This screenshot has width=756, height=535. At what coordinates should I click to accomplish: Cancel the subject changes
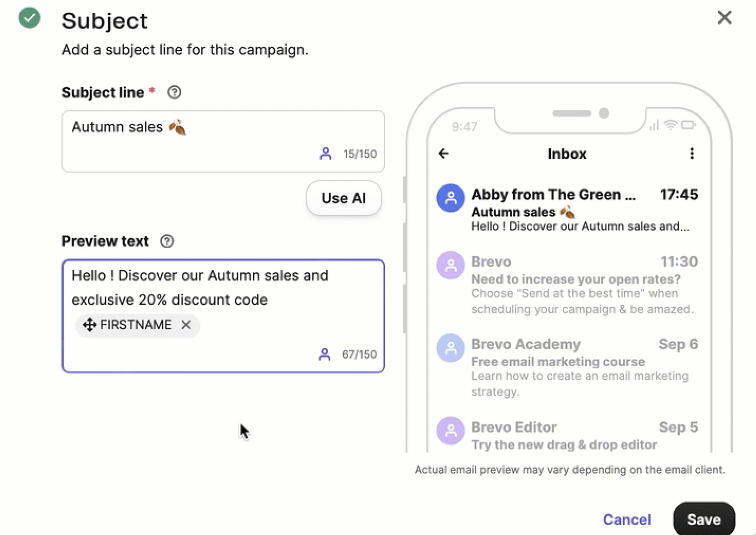point(627,519)
